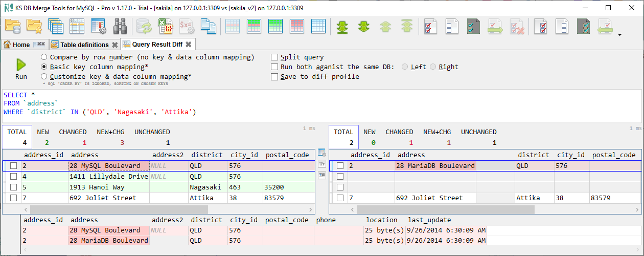Select right pane CHANGED filter tab
The height and width of the screenshot is (256, 644).
point(399,137)
